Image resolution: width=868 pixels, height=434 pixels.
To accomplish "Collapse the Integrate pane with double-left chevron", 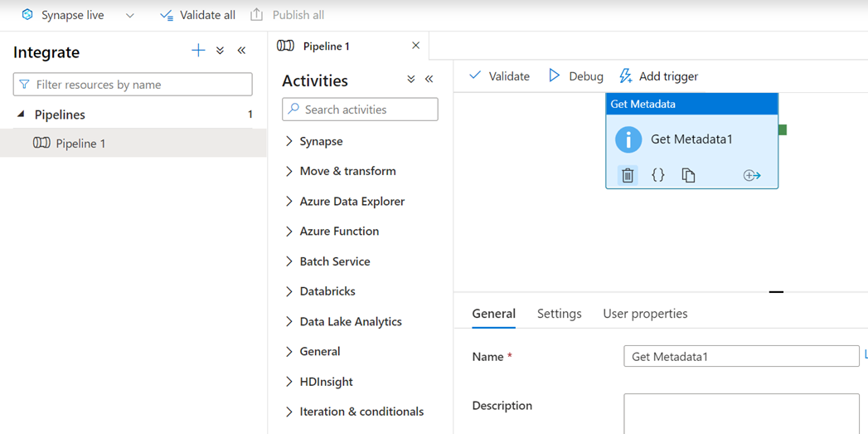I will pyautogui.click(x=241, y=51).
